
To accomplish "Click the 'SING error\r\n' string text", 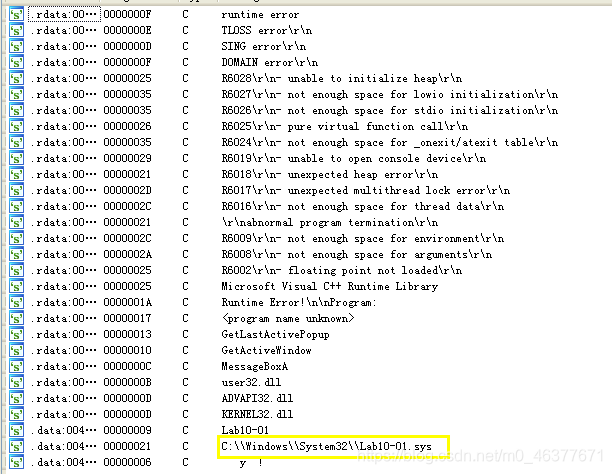I will pyautogui.click(x=263, y=46).
